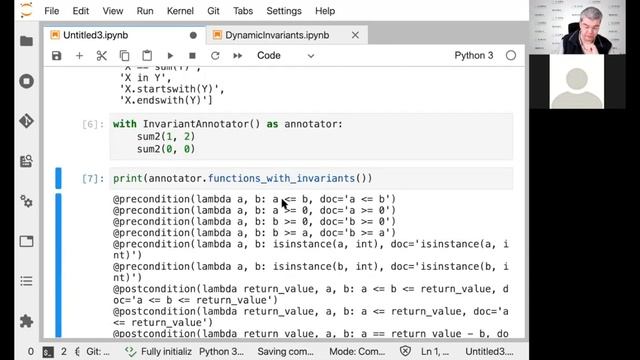Open the Extension Manager puzzle icon

(27, 321)
